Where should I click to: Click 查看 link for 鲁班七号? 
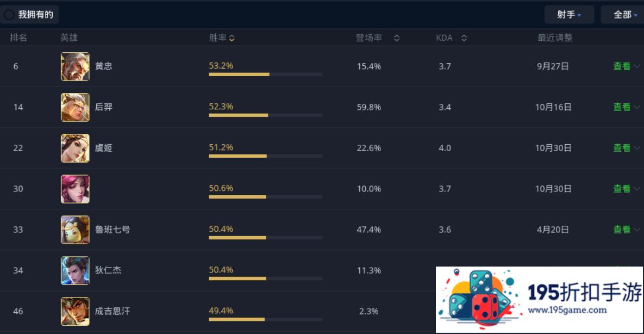(622, 230)
